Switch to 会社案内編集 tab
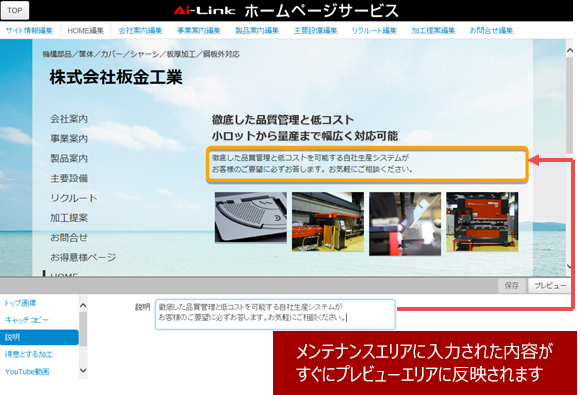 click(x=140, y=31)
